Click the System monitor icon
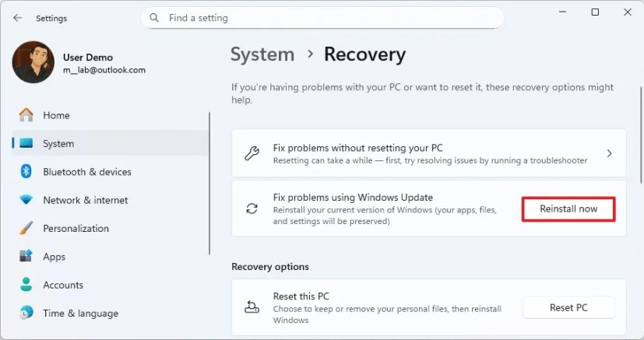The image size is (644, 340). tap(26, 143)
